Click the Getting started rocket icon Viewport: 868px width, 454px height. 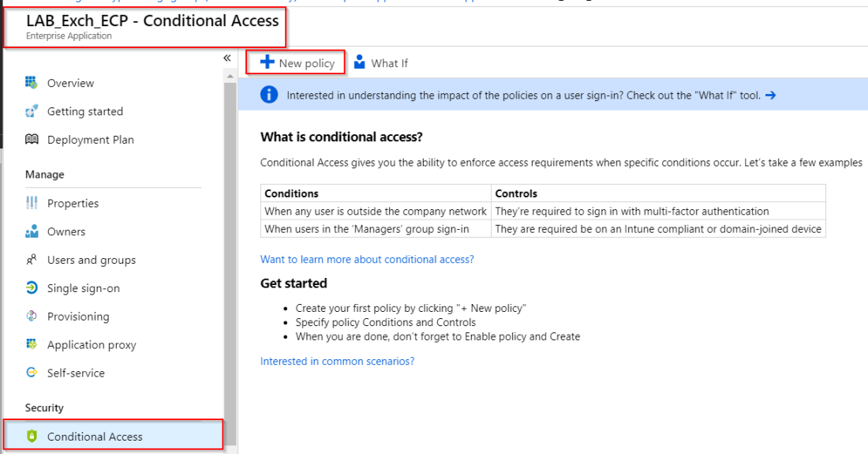pos(32,111)
